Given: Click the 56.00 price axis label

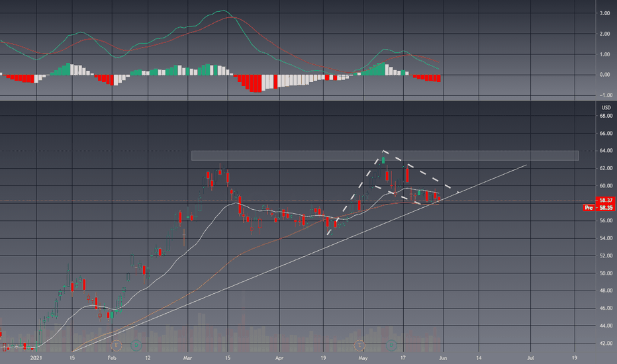Looking at the screenshot, I should click(606, 221).
